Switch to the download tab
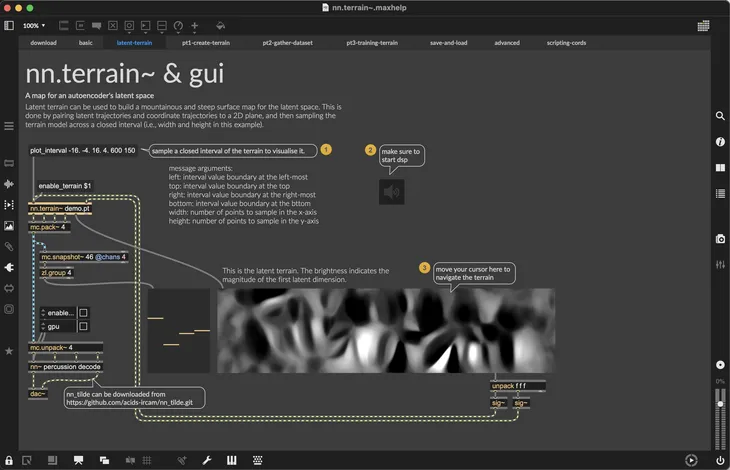This screenshot has height=470, width=730. click(x=43, y=43)
